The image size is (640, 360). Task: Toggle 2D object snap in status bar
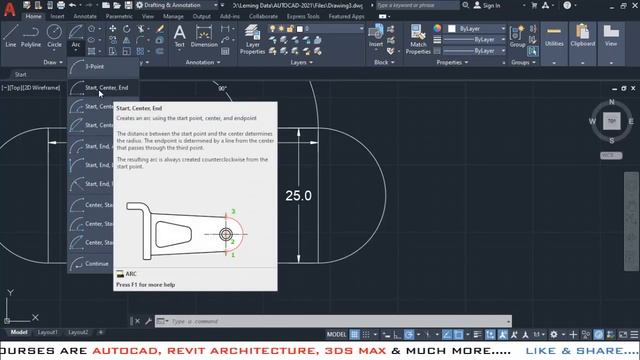pos(458,335)
